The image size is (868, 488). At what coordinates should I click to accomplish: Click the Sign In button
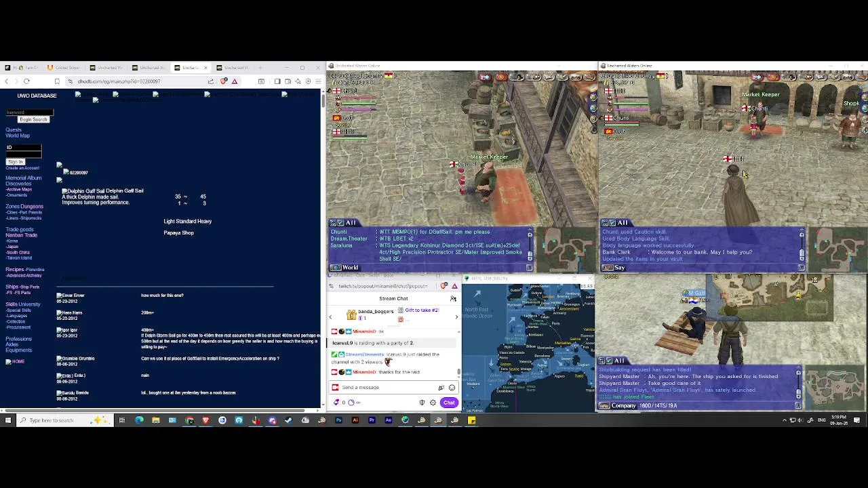pos(16,162)
